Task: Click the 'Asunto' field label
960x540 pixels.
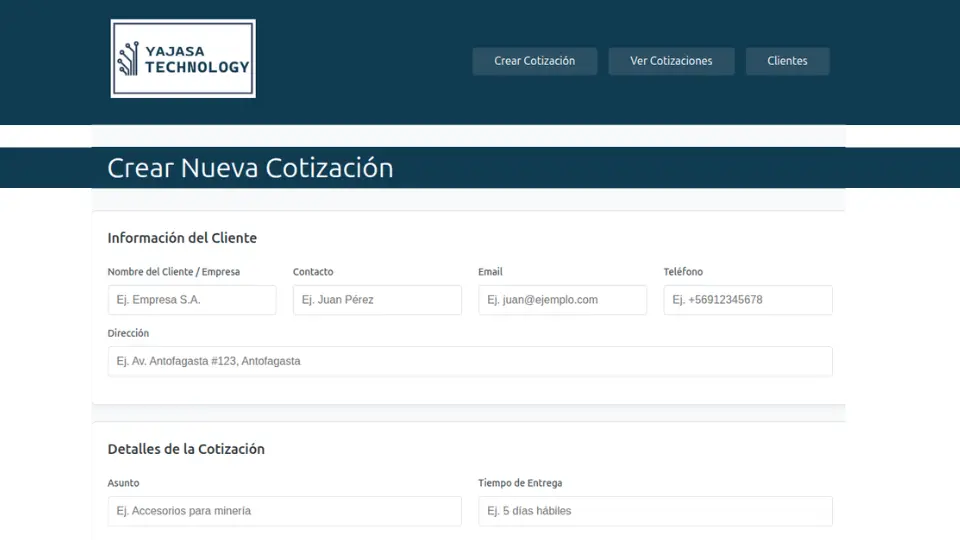Action: [124, 483]
